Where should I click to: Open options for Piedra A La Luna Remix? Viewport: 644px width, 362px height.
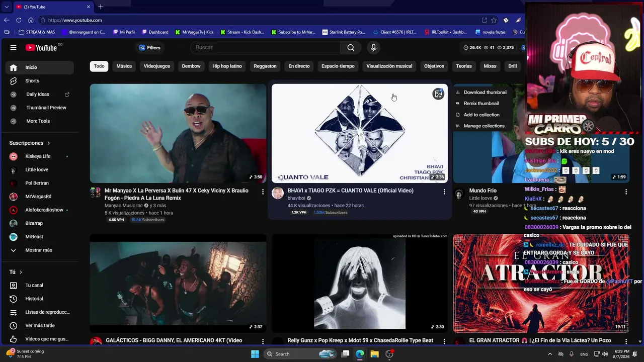tap(262, 192)
